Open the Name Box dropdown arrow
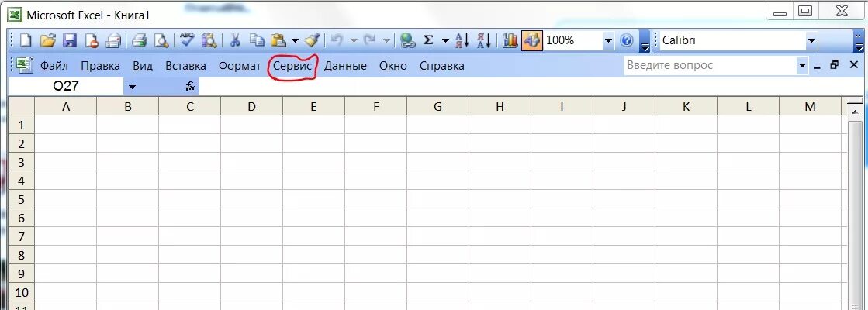The image size is (868, 310). (x=132, y=87)
